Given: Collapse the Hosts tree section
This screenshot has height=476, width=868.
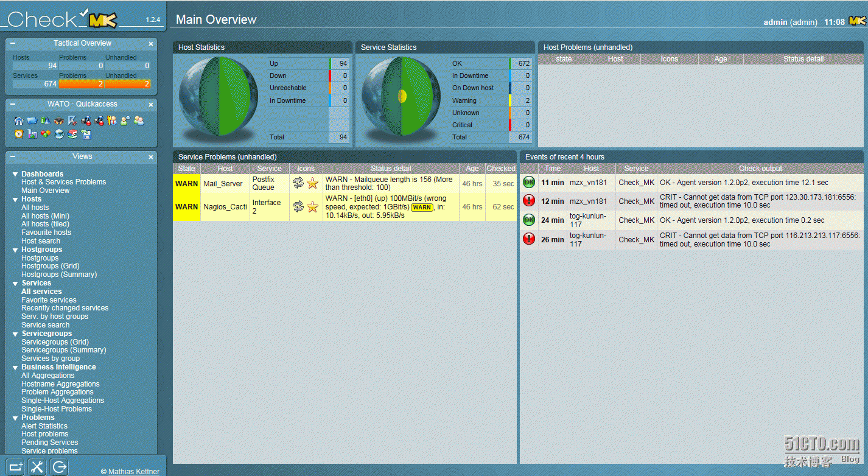Looking at the screenshot, I should tap(15, 199).
